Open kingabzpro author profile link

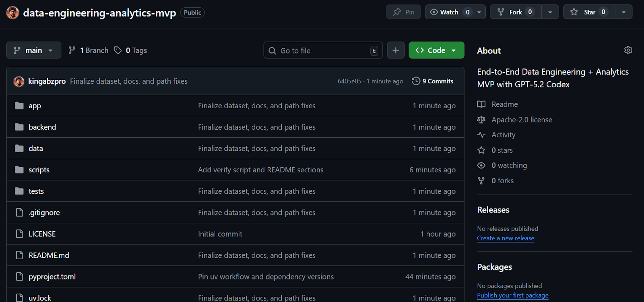point(47,81)
